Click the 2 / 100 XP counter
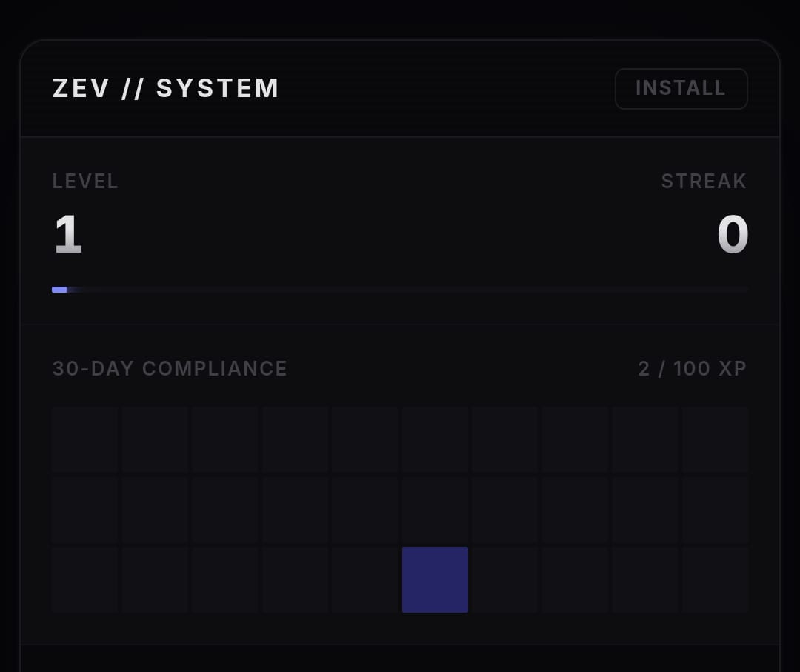The width and height of the screenshot is (800, 672). tap(692, 368)
